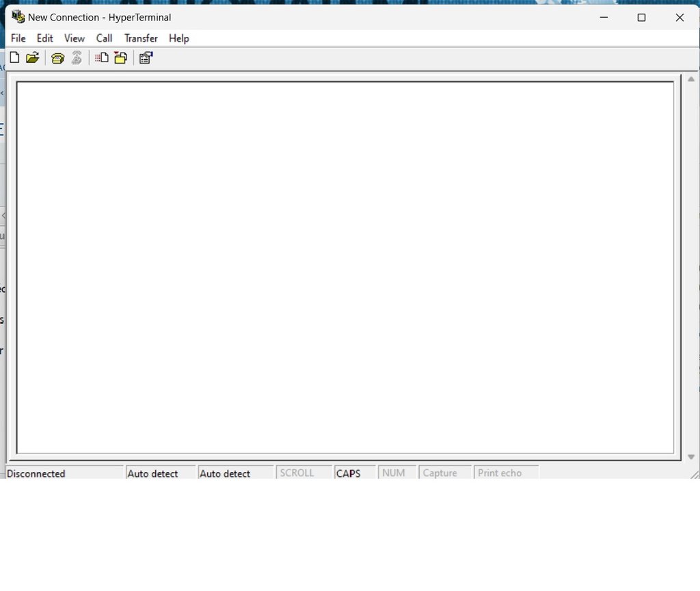Viewport: 700px width, 591px height.
Task: Click the window resize grip corner
Action: [x=695, y=474]
